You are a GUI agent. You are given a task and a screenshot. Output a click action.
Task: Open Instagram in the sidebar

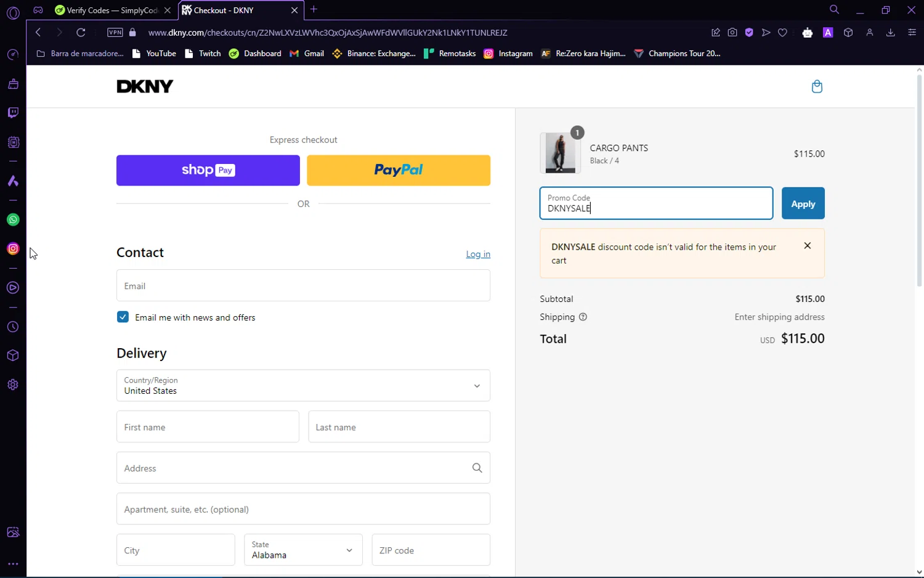coord(13,249)
